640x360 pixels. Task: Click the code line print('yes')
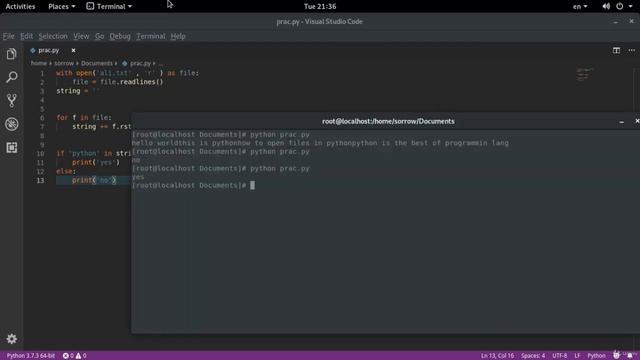pyautogui.click(x=96, y=162)
